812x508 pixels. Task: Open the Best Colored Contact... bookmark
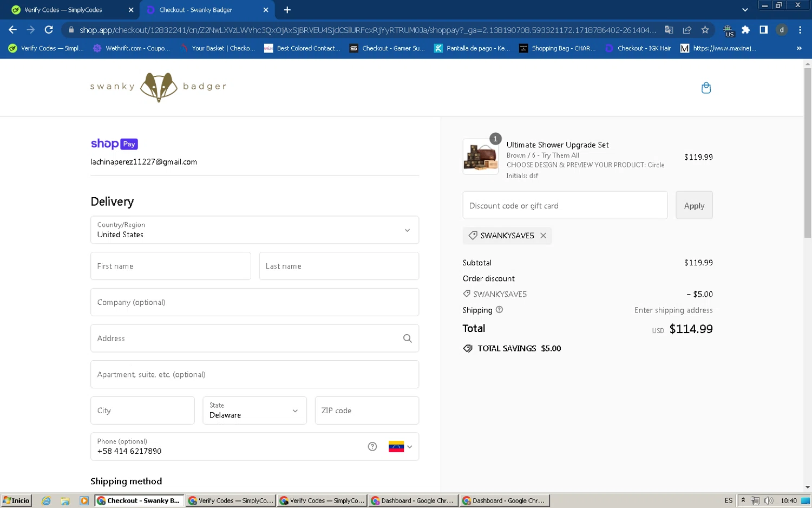(302, 48)
